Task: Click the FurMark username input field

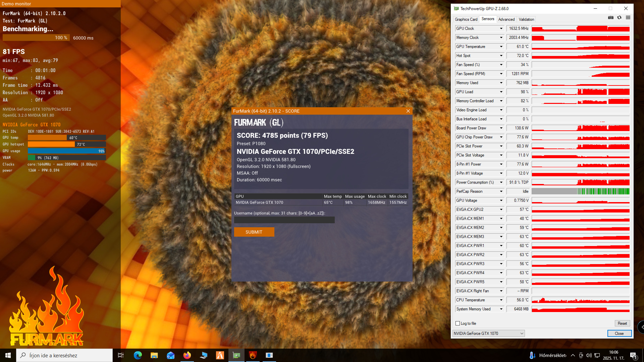Action: (x=284, y=220)
